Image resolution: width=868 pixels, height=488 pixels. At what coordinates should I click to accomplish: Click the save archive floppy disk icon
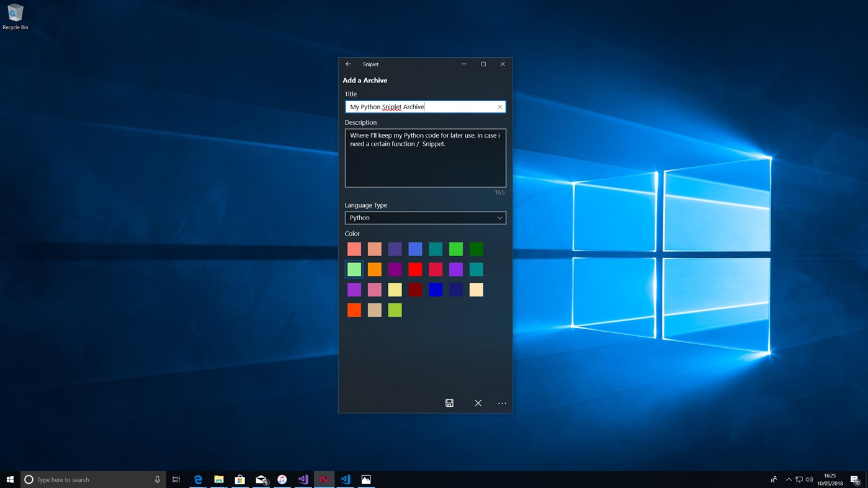pyautogui.click(x=449, y=403)
